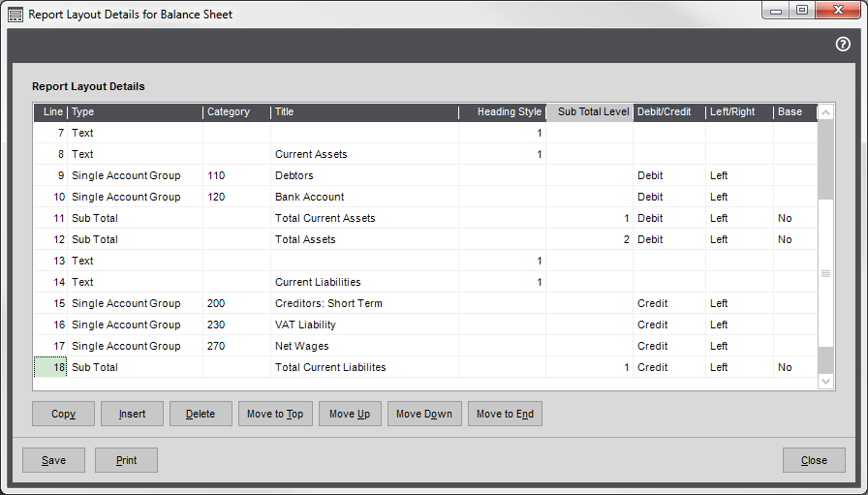
Task: Print the report layout
Action: (x=126, y=460)
